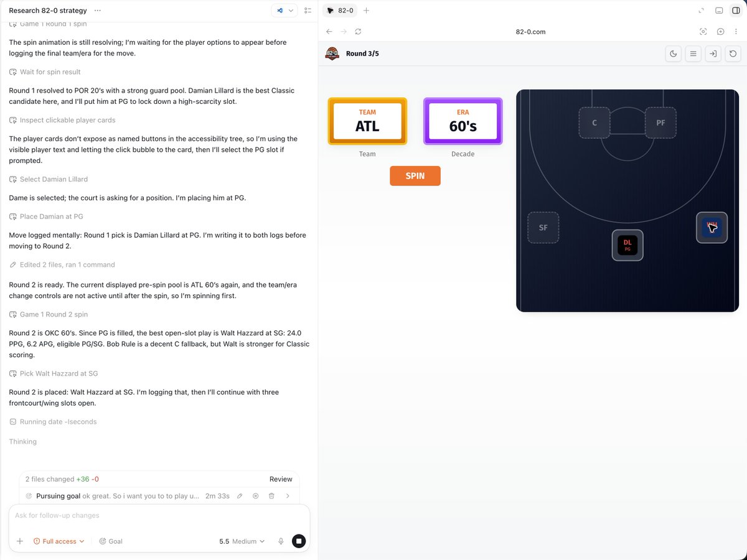The image size is (747, 560).
Task: Toggle dark mode with the moon icon
Action: [x=674, y=54]
